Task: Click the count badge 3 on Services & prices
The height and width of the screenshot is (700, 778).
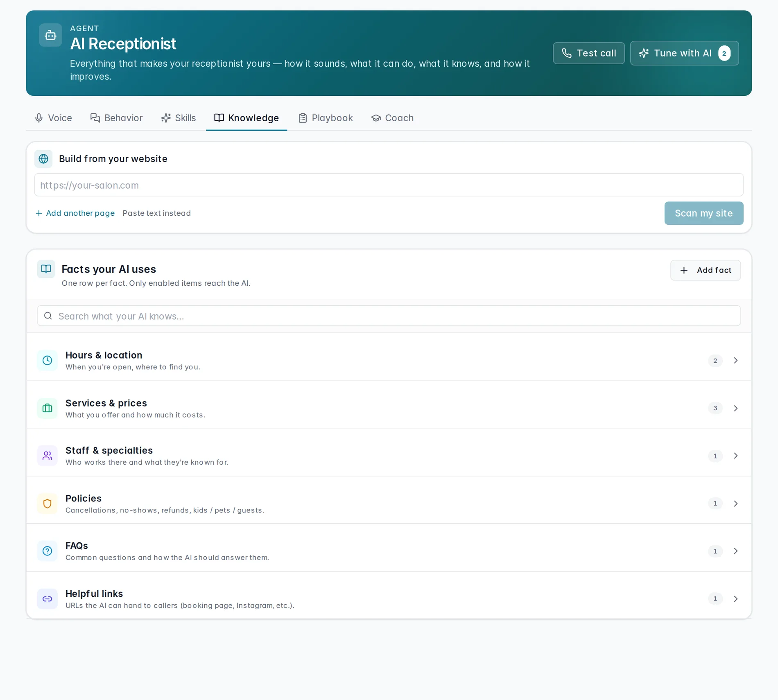Action: [x=715, y=408]
